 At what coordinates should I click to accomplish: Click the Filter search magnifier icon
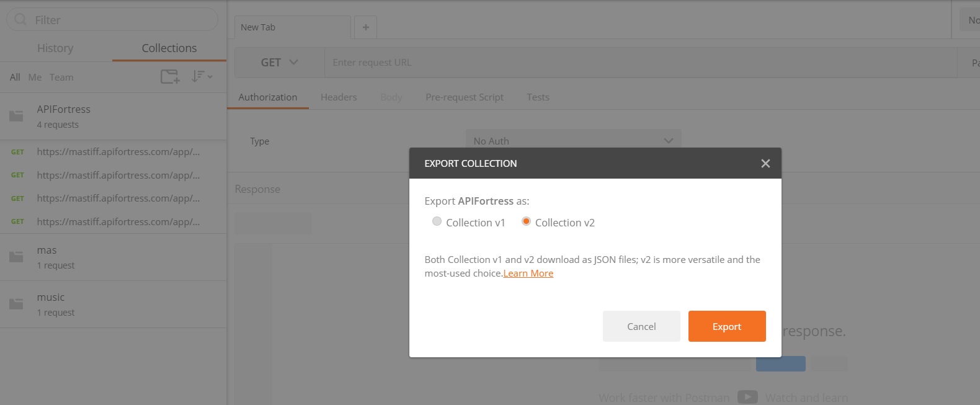click(x=20, y=20)
